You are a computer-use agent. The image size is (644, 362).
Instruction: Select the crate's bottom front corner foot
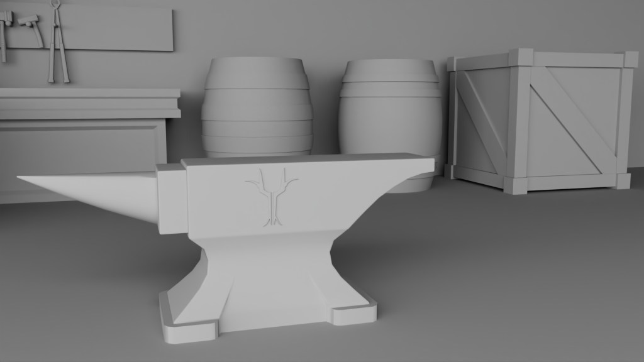516,185
